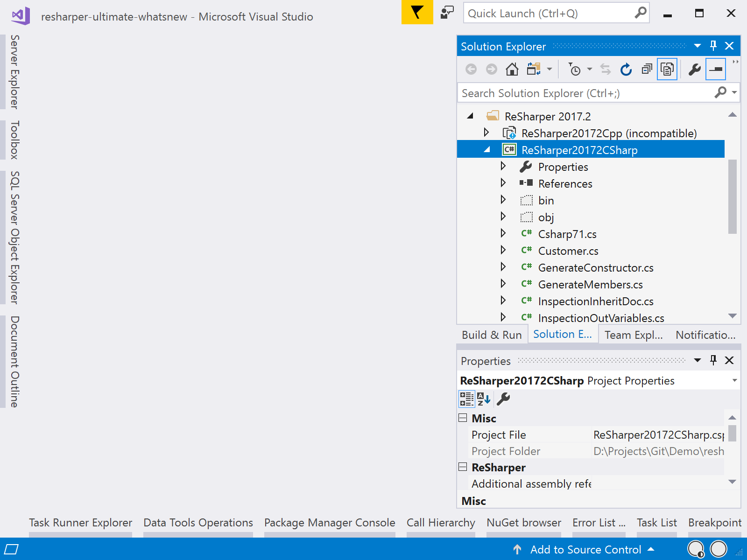
Task: Select GenerateMembers.cs file
Action: (590, 285)
